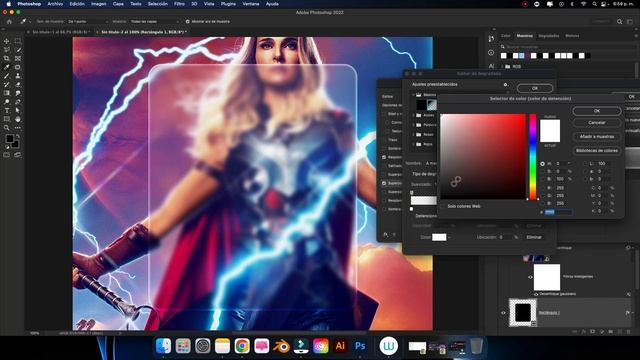Screen dimensions: 640x360
Task: Select the H hue radio button
Action: [x=542, y=164]
